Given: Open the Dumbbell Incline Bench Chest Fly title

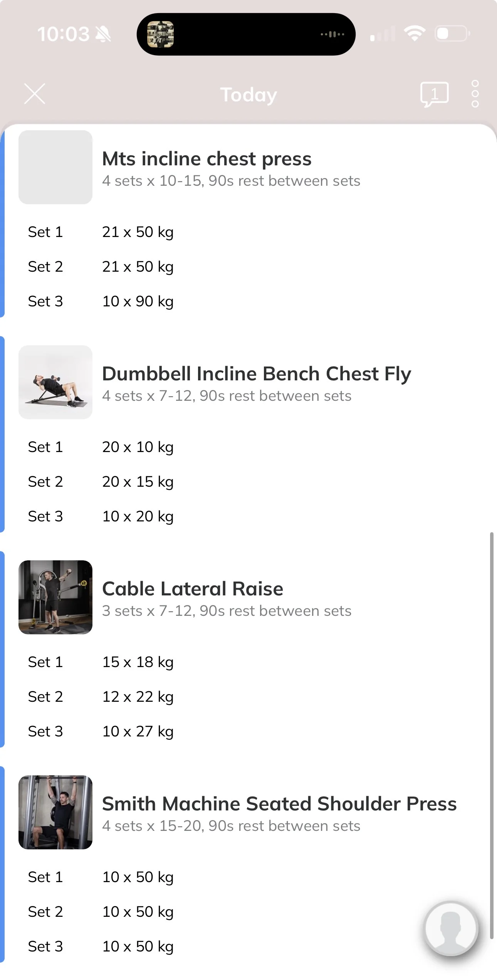Looking at the screenshot, I should click(257, 374).
